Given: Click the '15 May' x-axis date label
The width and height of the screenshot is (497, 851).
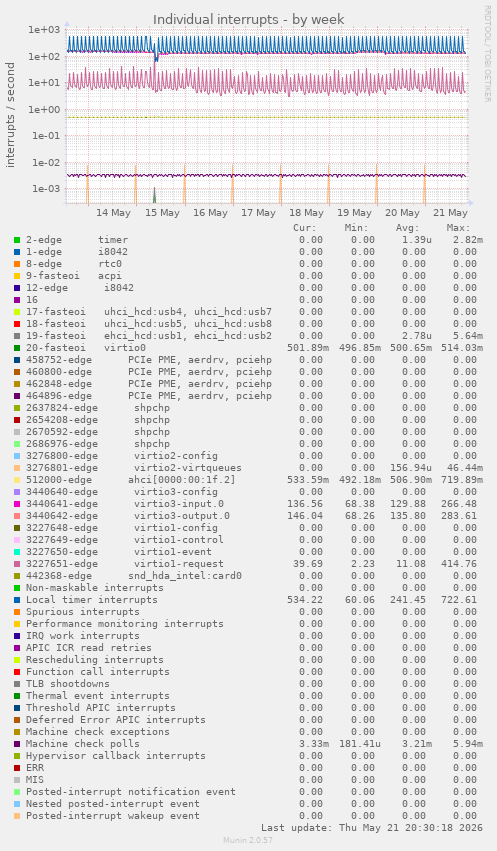Looking at the screenshot, I should tap(162, 213).
